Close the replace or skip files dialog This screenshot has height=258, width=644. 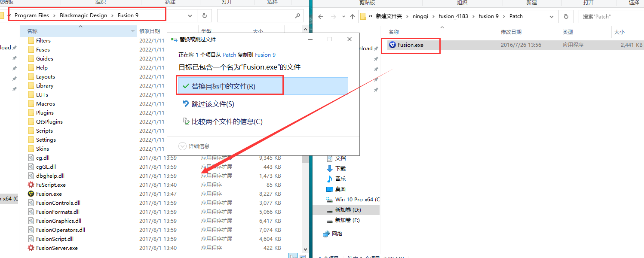point(350,39)
